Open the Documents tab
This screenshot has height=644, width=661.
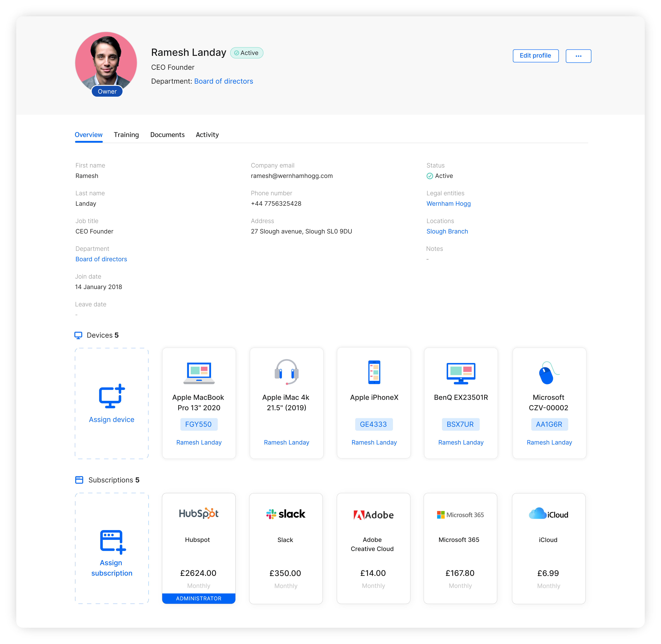click(167, 135)
